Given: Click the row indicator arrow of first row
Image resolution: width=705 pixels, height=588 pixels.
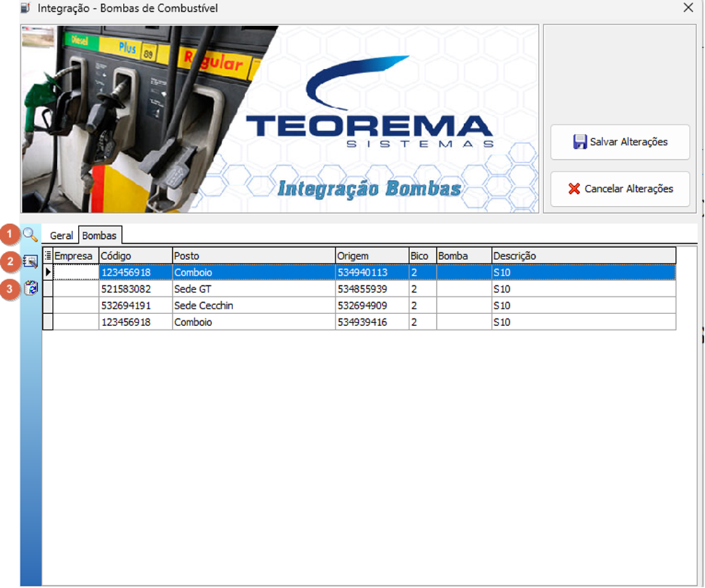Looking at the screenshot, I should click(x=48, y=272).
